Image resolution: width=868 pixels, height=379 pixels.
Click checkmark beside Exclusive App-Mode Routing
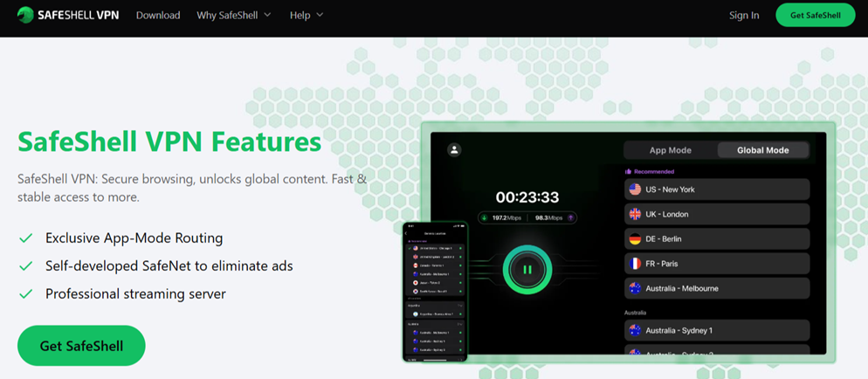(x=25, y=238)
